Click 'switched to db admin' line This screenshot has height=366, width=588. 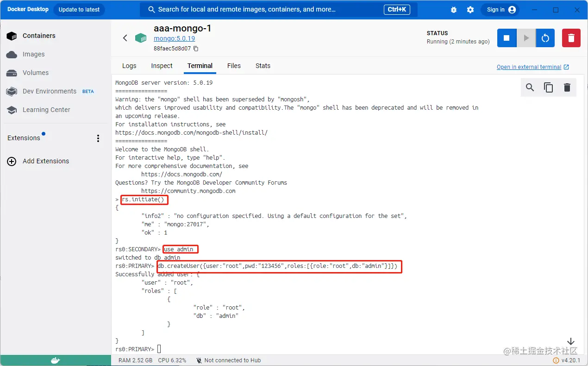[148, 258]
